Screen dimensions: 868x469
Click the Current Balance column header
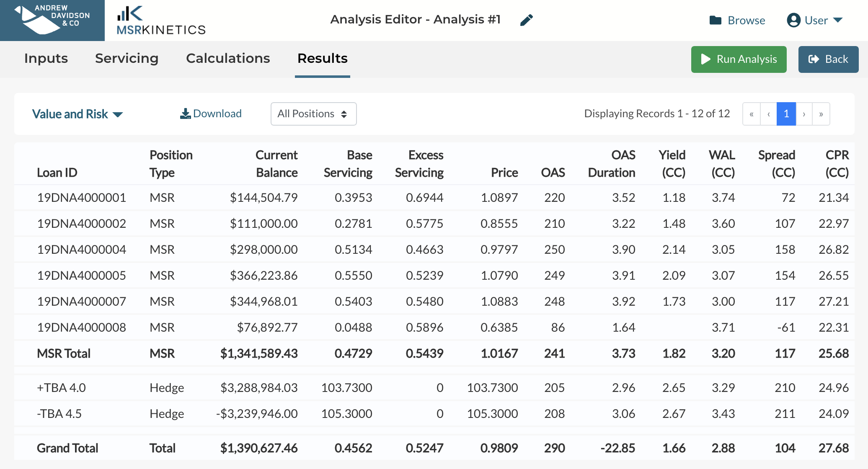click(x=276, y=164)
